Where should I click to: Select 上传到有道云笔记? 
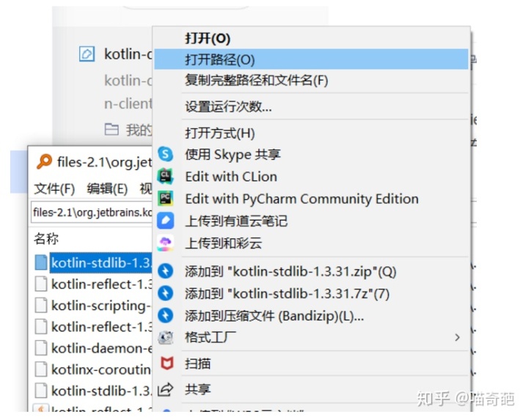[x=311, y=221]
